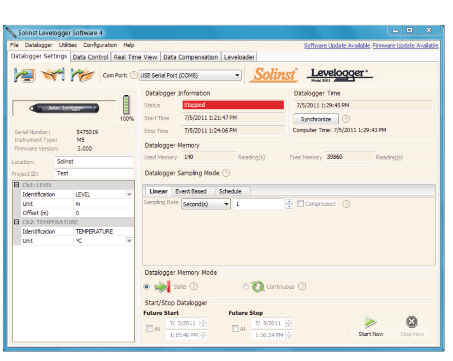Image resolution: width=453 pixels, height=361 pixels.
Task: Switch to the Data Control tab
Action: pyautogui.click(x=90, y=57)
